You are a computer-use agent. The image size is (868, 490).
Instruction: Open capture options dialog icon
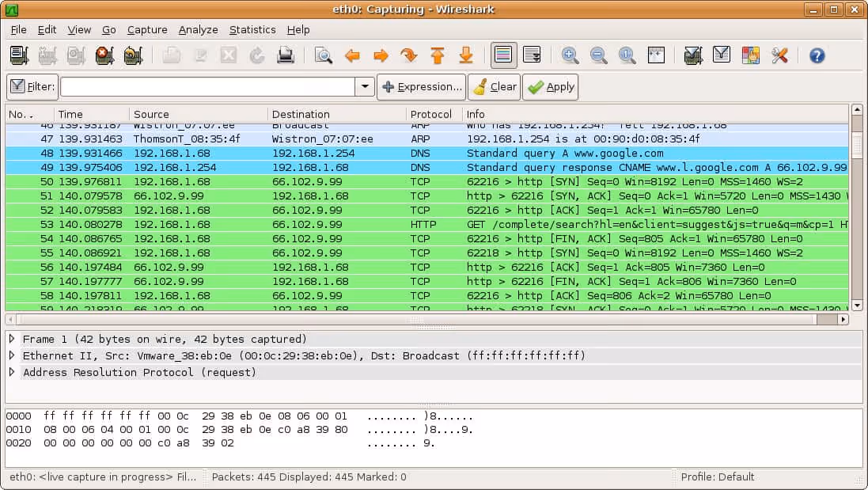(x=47, y=55)
